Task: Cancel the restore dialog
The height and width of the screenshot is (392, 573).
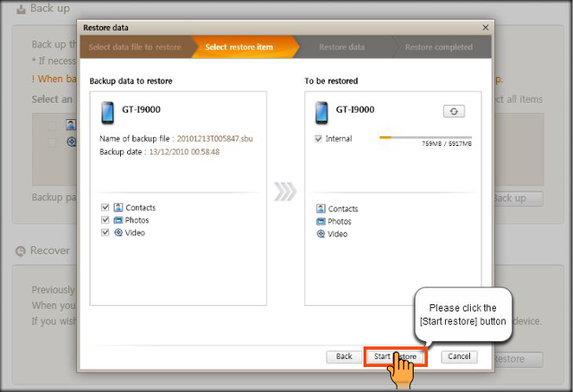Action: (x=458, y=356)
